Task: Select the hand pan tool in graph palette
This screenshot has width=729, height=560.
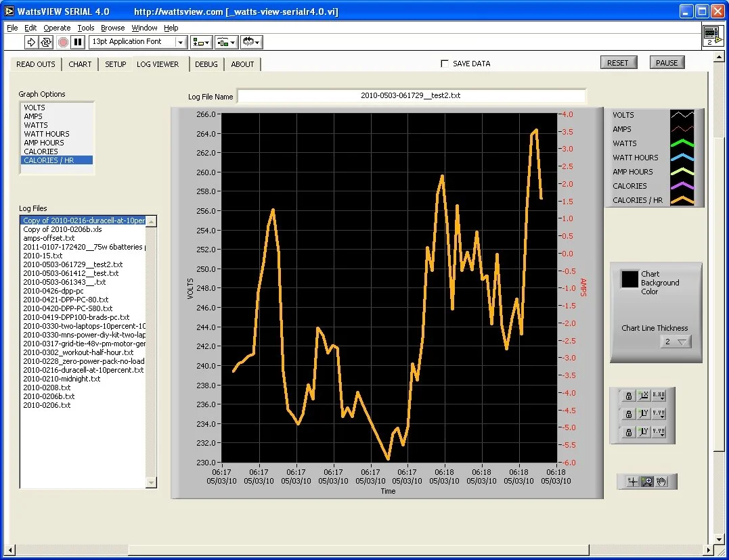Action: click(x=661, y=482)
